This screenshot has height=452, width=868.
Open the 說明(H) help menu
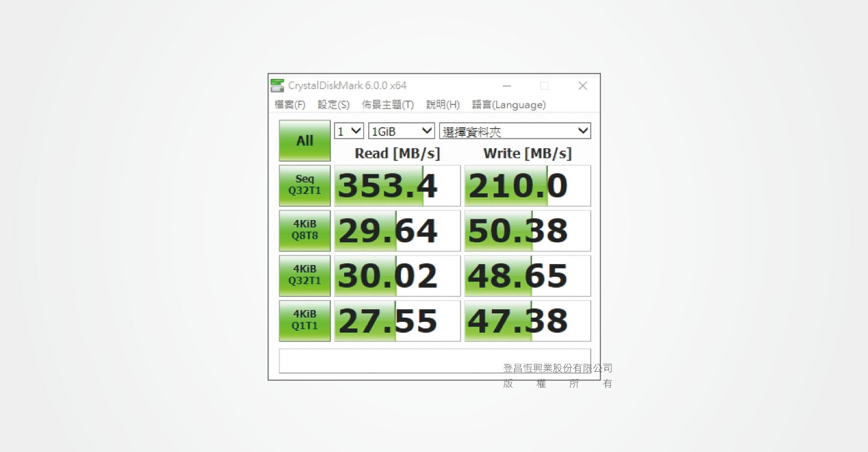443,105
